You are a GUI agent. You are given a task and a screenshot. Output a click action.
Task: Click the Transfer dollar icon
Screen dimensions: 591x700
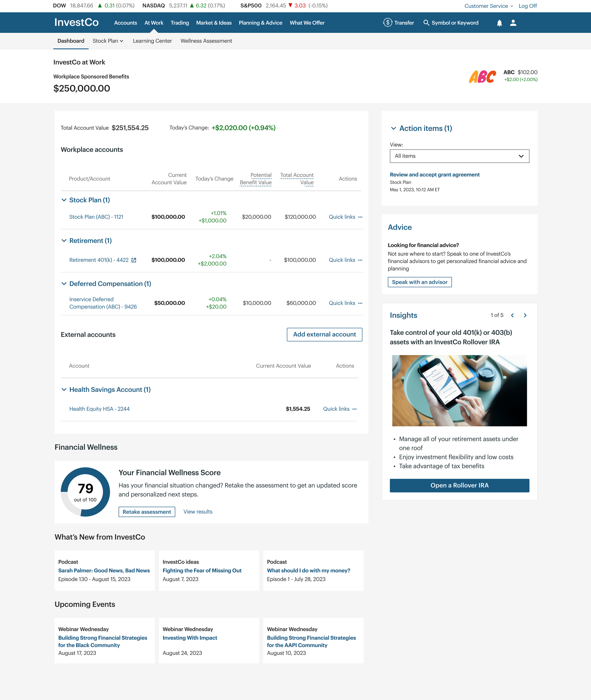[388, 22]
